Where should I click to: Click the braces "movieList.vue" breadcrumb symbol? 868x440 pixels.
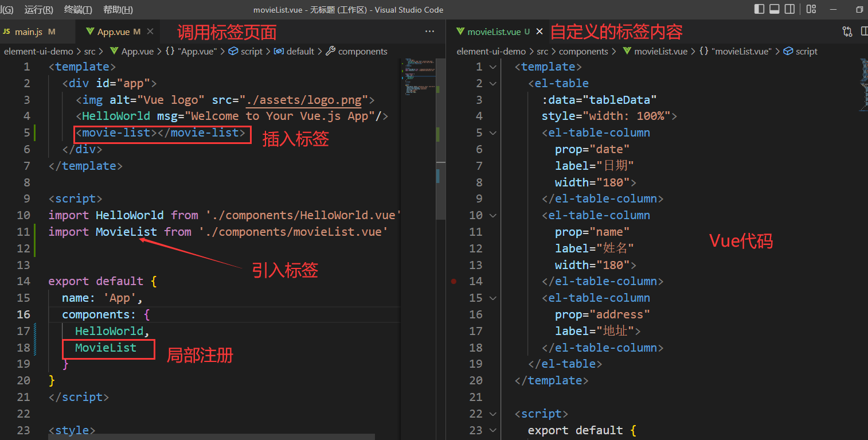click(x=736, y=51)
